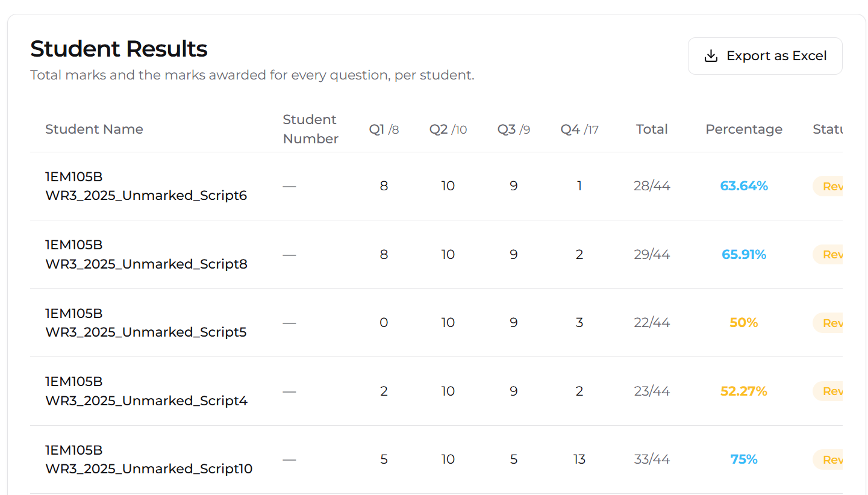868x495 pixels.
Task: Click the Review status badge for Script8
Action: tap(828, 255)
